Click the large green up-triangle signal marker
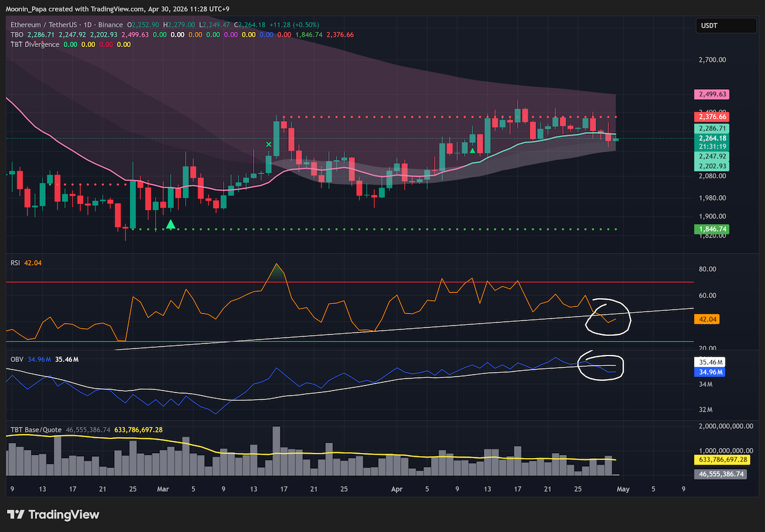Viewport: 765px width, 532px height. 170,224
